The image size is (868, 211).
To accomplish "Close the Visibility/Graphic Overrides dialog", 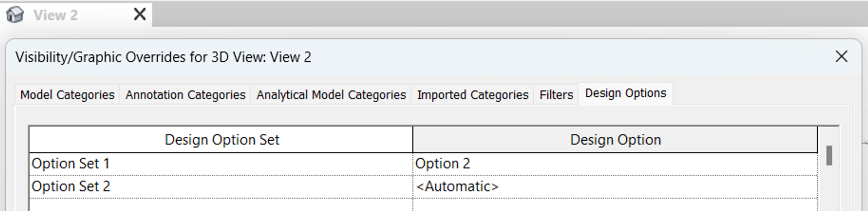I will click(x=841, y=56).
